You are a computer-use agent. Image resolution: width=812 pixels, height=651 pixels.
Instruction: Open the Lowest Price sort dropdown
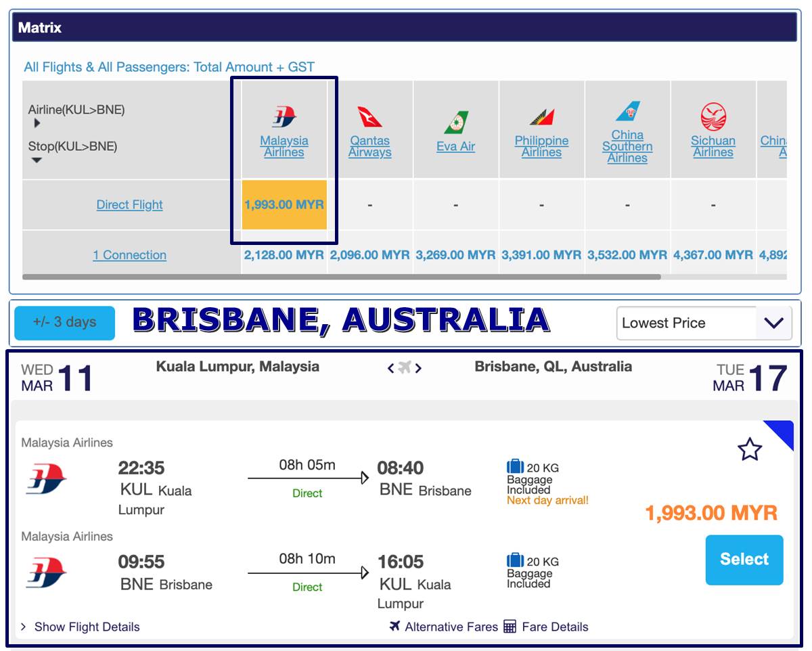tap(704, 323)
